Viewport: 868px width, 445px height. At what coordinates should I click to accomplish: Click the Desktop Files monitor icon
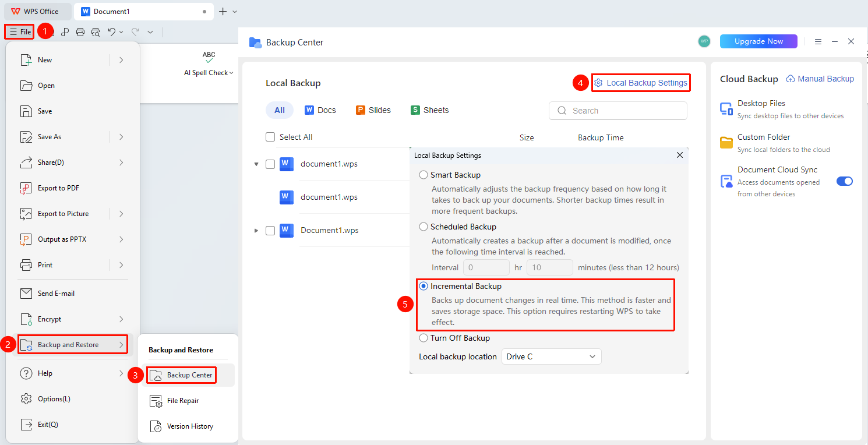pyautogui.click(x=726, y=109)
